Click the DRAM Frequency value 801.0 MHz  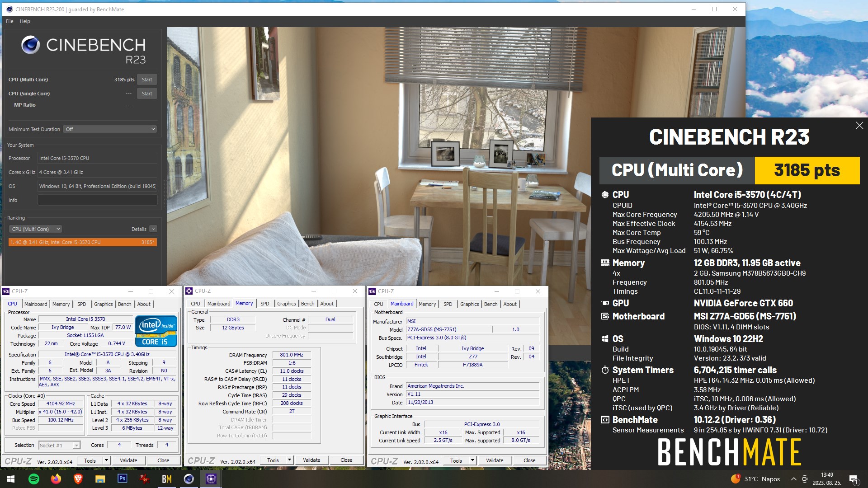(x=292, y=355)
